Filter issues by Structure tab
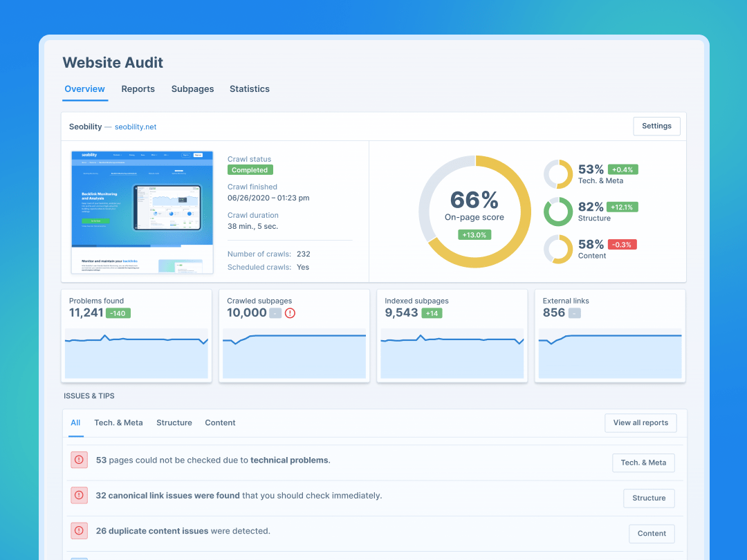This screenshot has width=747, height=560. tap(174, 422)
